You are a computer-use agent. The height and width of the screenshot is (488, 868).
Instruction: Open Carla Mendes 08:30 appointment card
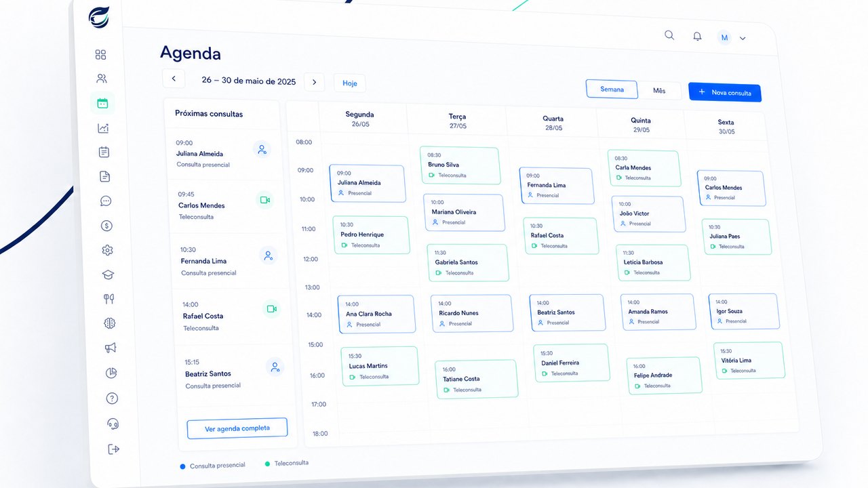pyautogui.click(x=644, y=168)
